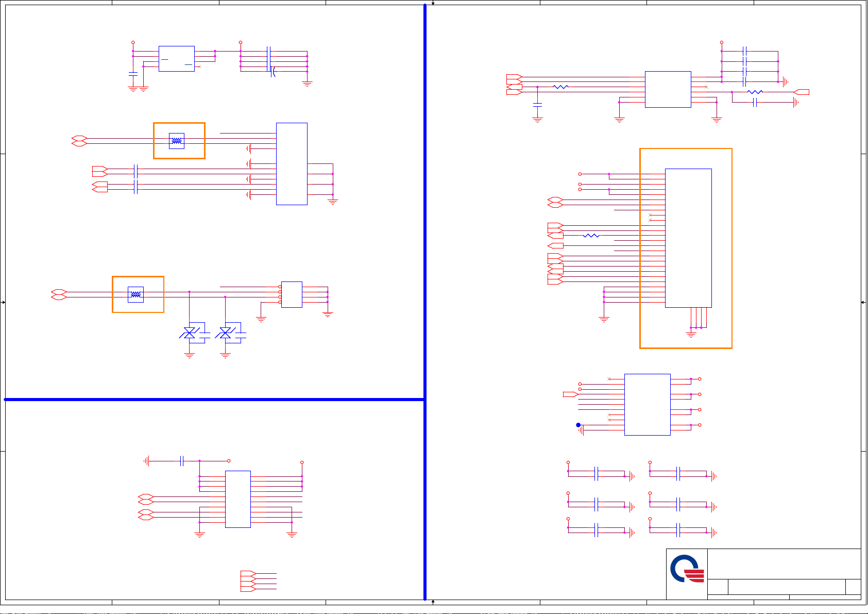The height and width of the screenshot is (614, 868).
Task: Select the small four-pin connector with circle pins
Action: [292, 294]
